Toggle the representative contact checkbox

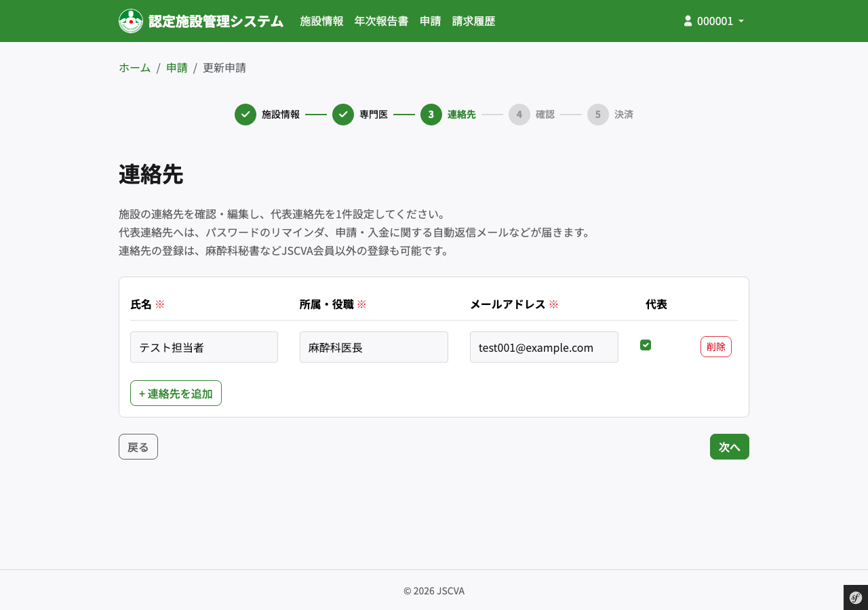point(645,344)
